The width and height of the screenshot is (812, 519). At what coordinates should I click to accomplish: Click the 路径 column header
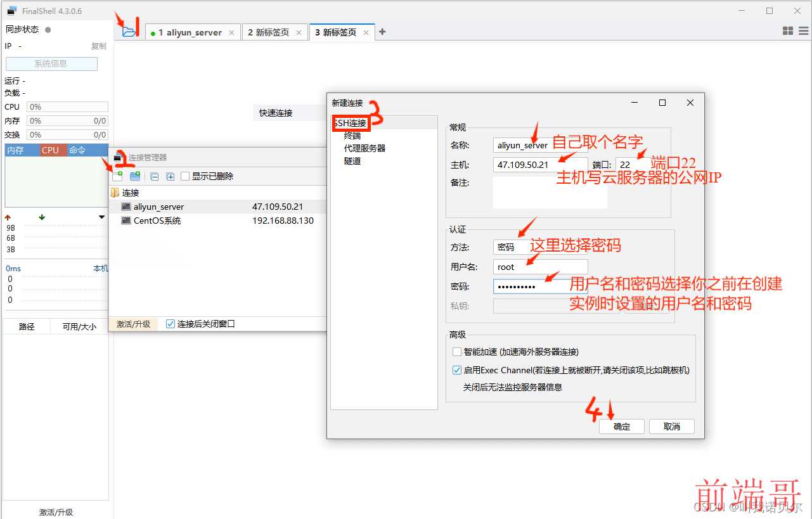coord(27,327)
